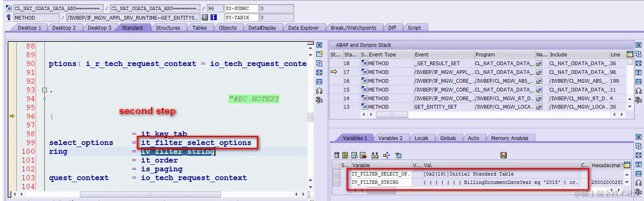The image size is (644, 201).
Task: Close the variables tool panel
Action: click(x=639, y=137)
